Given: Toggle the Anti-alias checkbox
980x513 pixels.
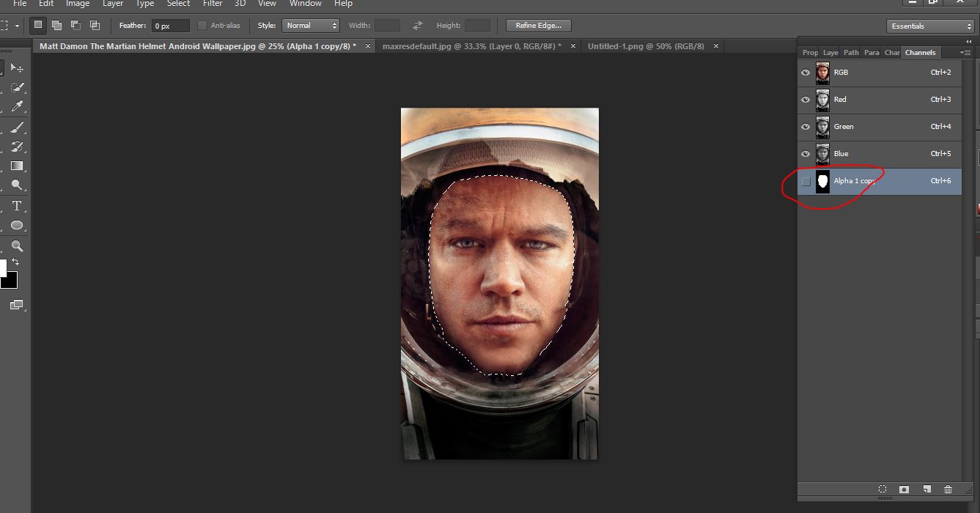Looking at the screenshot, I should point(202,26).
